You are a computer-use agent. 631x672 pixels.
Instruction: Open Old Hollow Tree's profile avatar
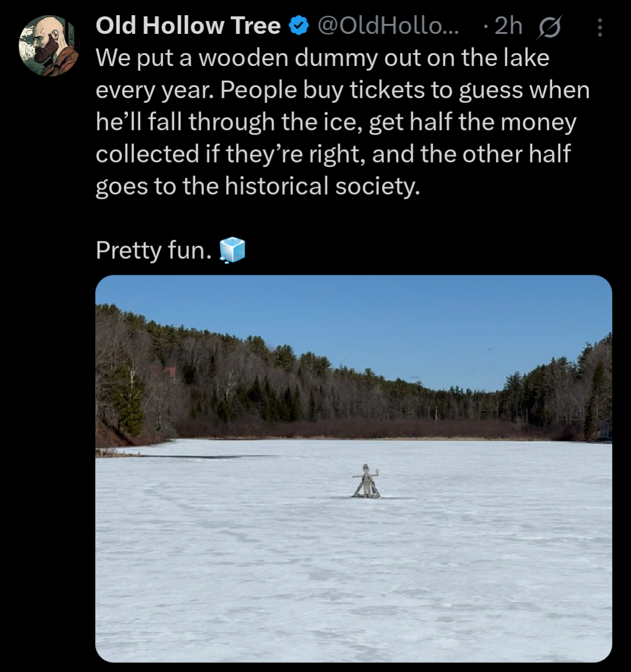click(49, 46)
